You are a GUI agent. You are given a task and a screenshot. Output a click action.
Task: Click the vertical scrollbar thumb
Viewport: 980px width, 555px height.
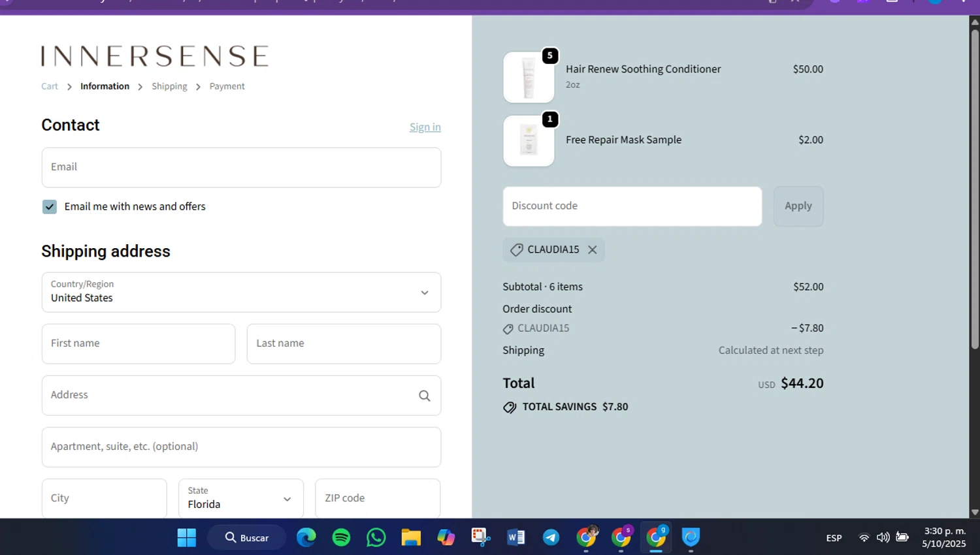click(975, 189)
